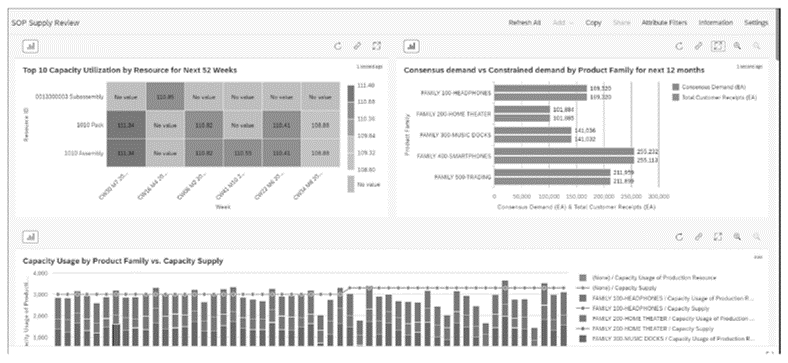
Task: Expand Capacity Utilization chart to full screen
Action: tap(376, 46)
